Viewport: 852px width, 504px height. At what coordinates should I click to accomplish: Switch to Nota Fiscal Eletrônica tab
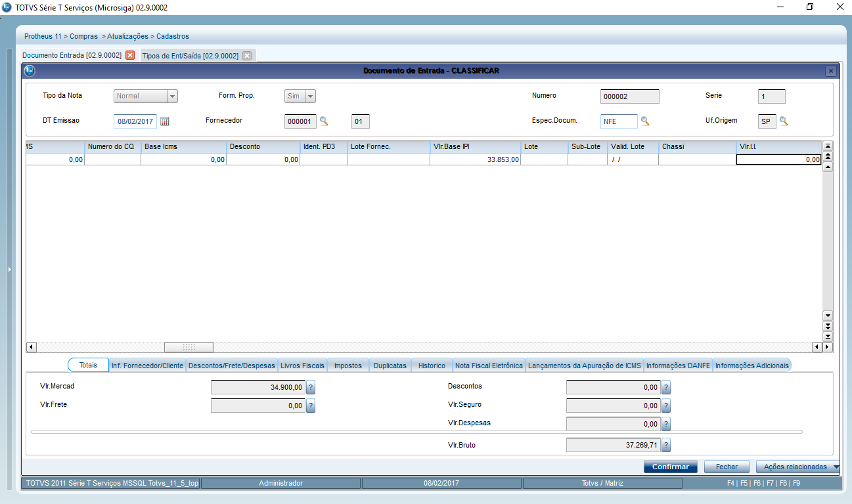(x=489, y=366)
